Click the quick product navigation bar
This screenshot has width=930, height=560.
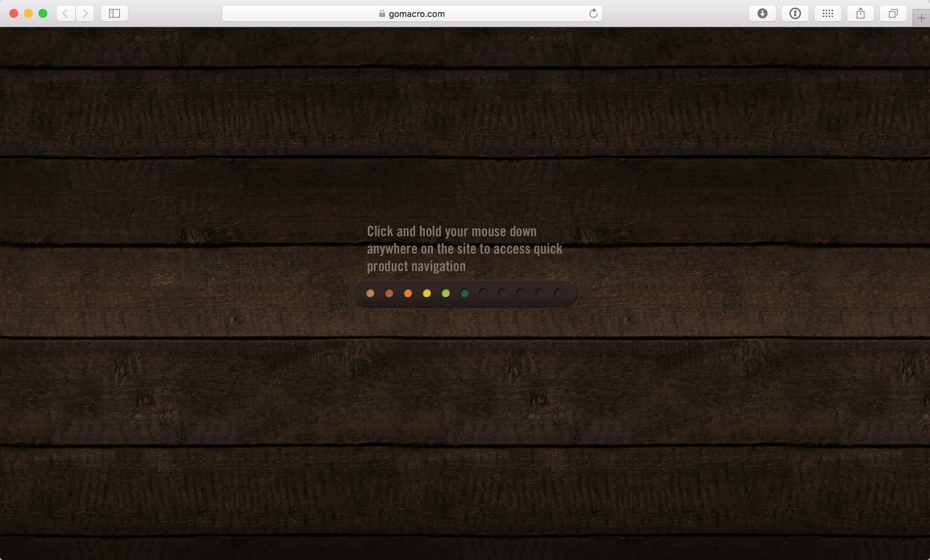tap(465, 293)
